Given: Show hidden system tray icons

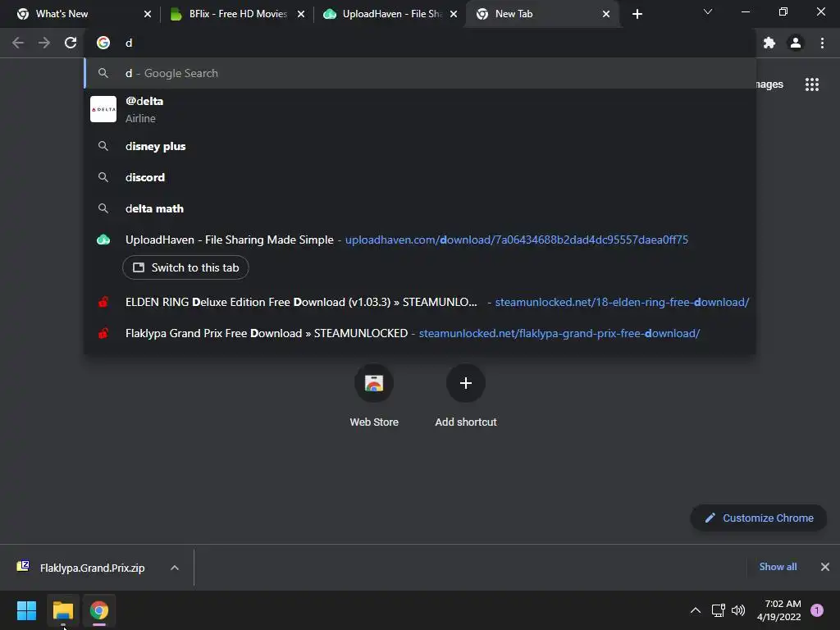Looking at the screenshot, I should (x=696, y=610).
